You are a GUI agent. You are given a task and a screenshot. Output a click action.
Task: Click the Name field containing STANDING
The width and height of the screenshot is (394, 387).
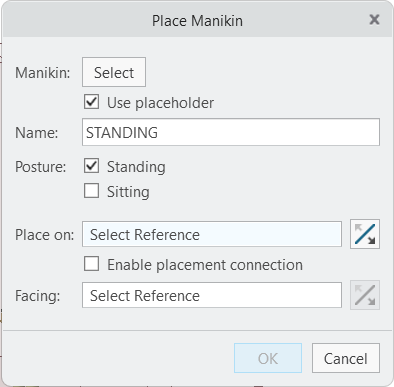231,132
